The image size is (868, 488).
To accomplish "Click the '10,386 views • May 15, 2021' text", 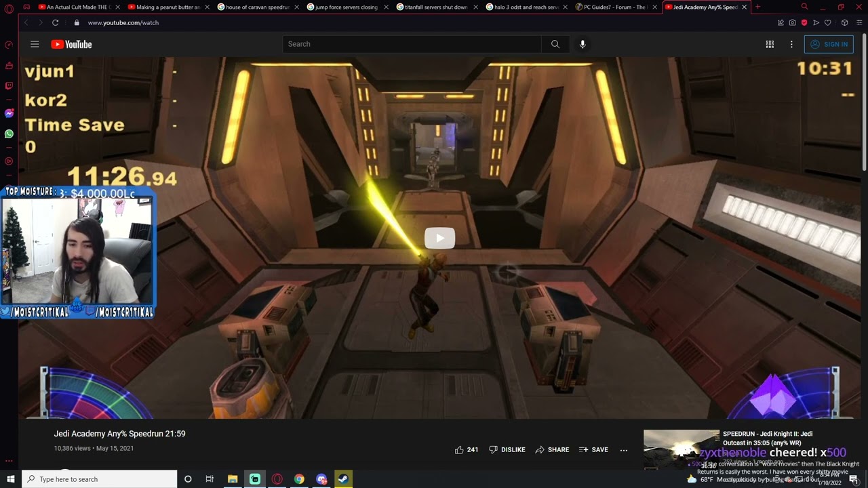I will tap(94, 449).
